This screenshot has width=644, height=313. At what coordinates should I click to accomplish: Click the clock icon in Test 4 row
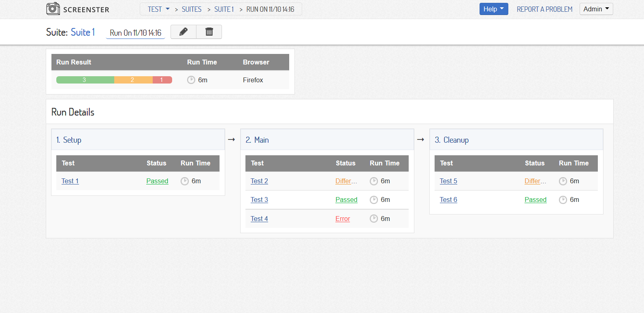click(374, 219)
